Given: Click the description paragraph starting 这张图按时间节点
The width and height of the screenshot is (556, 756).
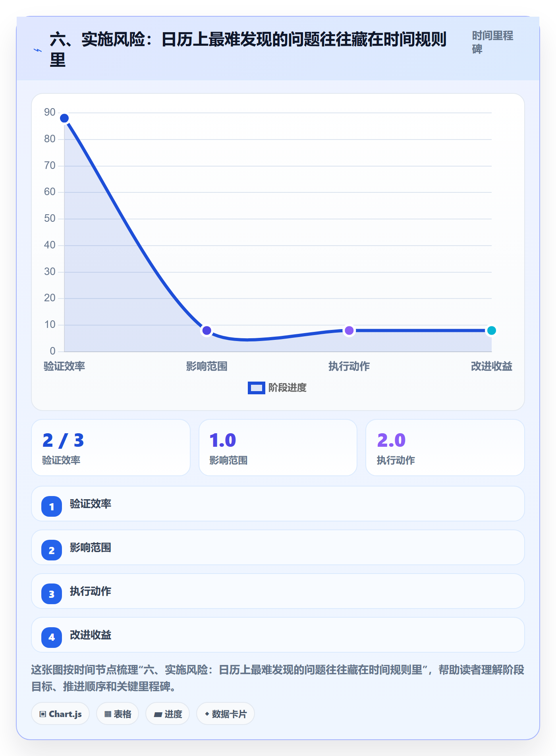Looking at the screenshot, I should click(278, 678).
